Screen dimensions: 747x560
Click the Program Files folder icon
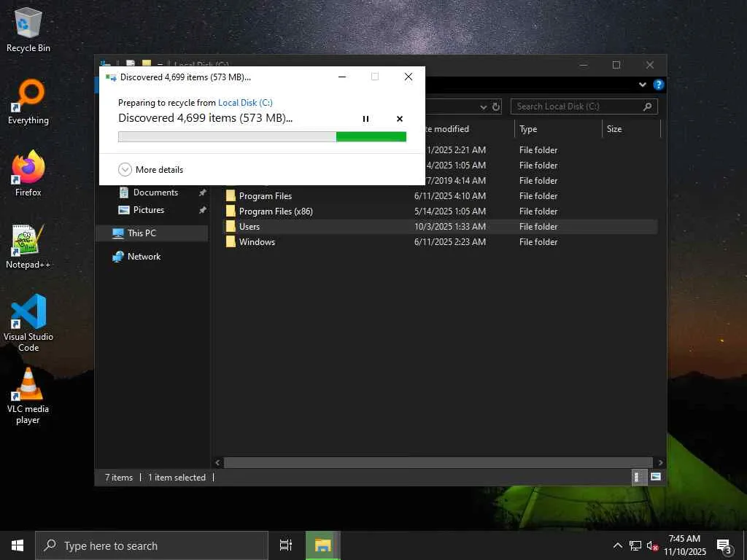[x=231, y=195]
